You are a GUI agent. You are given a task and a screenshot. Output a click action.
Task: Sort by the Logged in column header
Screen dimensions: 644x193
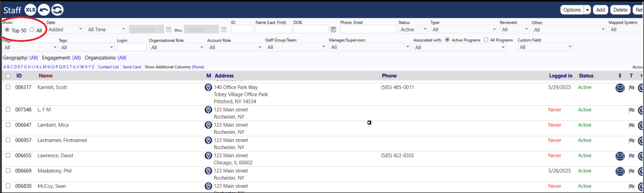click(x=560, y=76)
